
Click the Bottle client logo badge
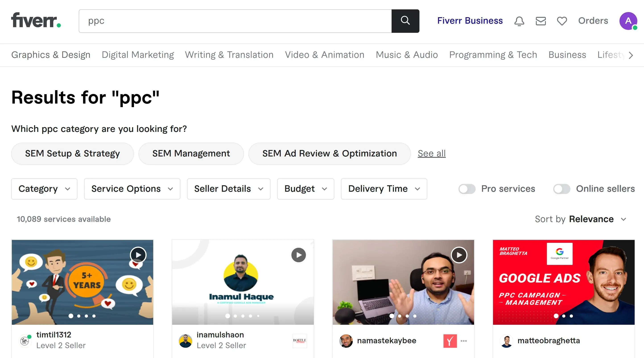coord(299,341)
